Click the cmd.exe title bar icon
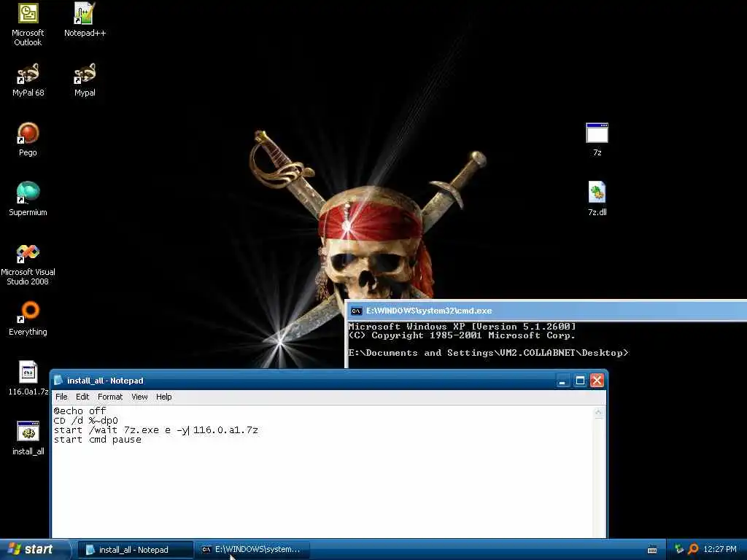The image size is (747, 560). tap(356, 311)
